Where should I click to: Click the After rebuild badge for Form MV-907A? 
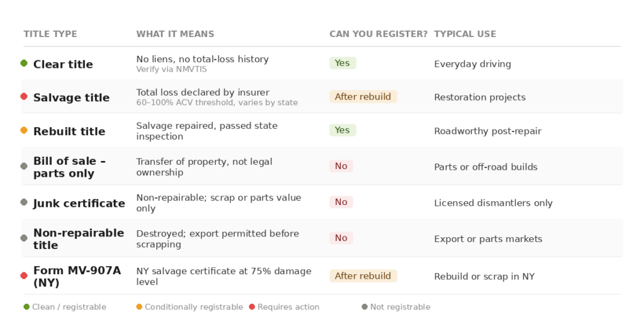pos(363,275)
